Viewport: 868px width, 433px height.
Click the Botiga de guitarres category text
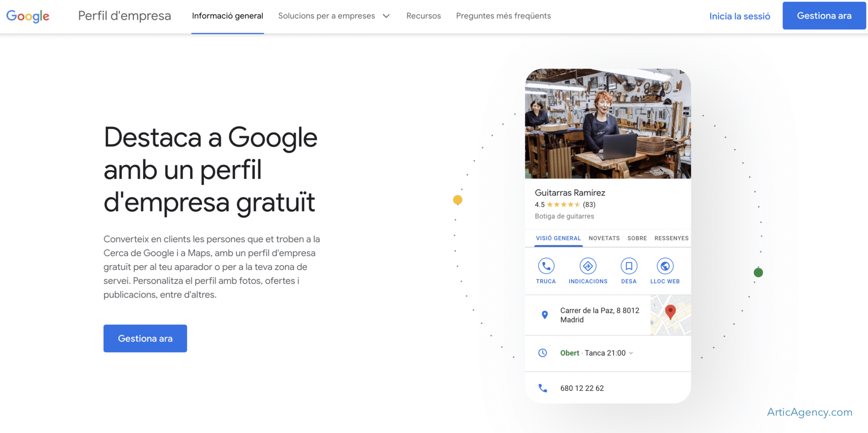coord(564,216)
